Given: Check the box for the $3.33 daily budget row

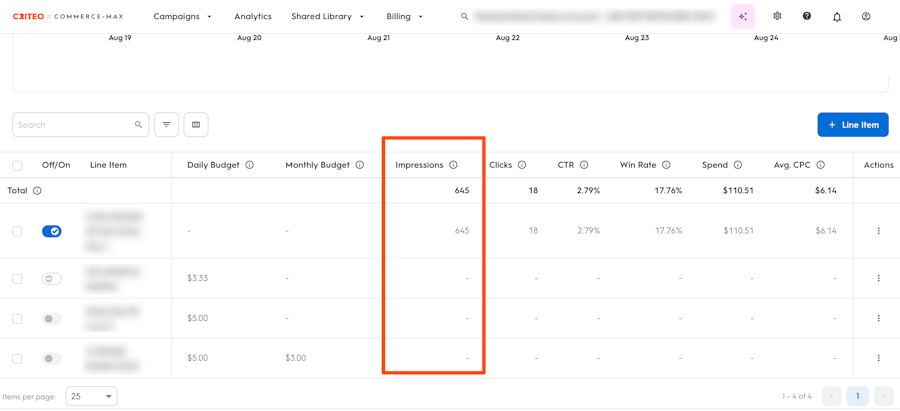Looking at the screenshot, I should pos(17,278).
